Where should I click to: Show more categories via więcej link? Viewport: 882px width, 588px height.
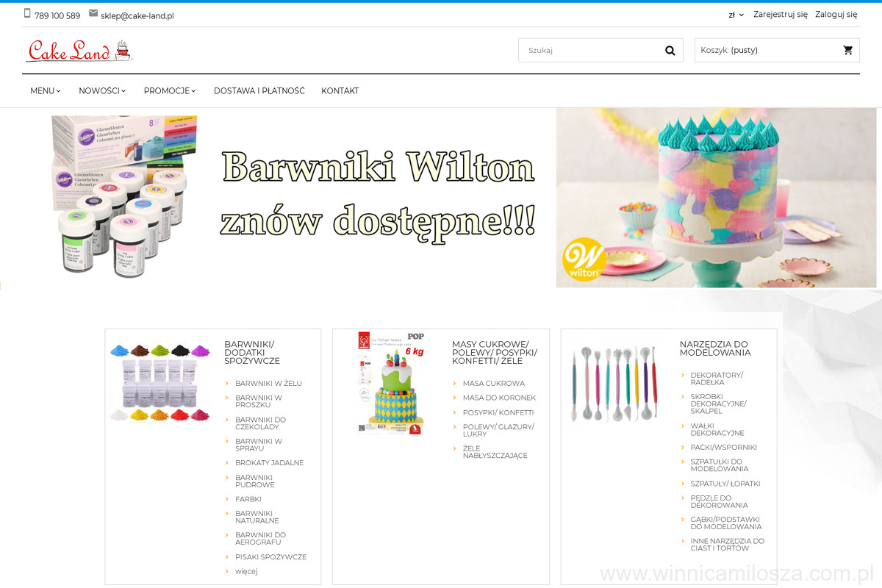click(246, 572)
